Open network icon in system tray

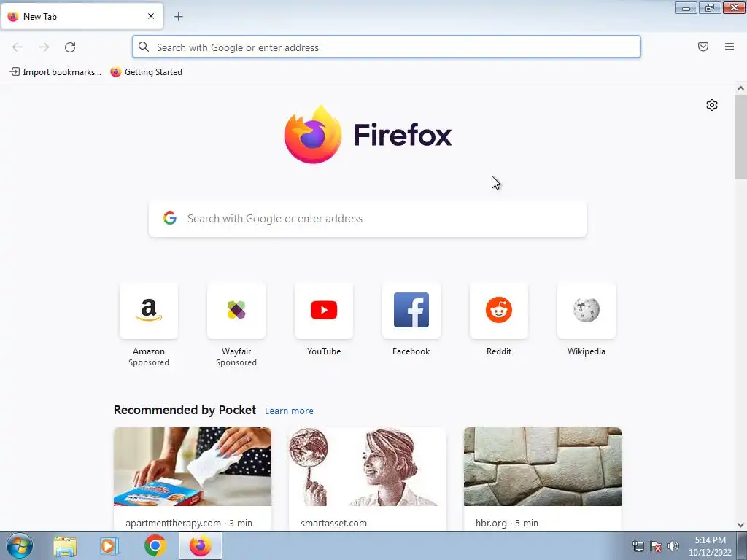coord(638,546)
